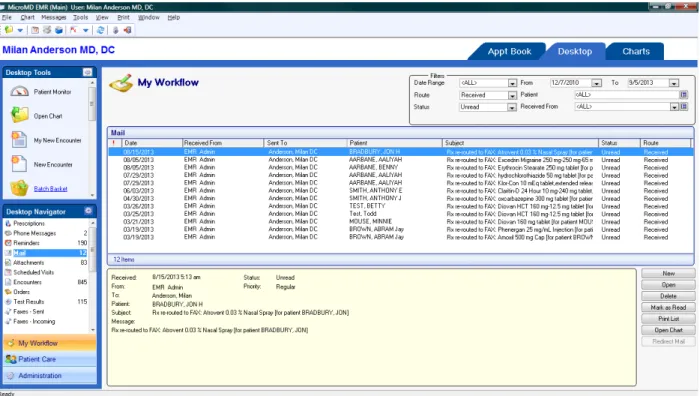Click the My New Encounter icon
The width and height of the screenshot is (700, 396).
(x=19, y=140)
